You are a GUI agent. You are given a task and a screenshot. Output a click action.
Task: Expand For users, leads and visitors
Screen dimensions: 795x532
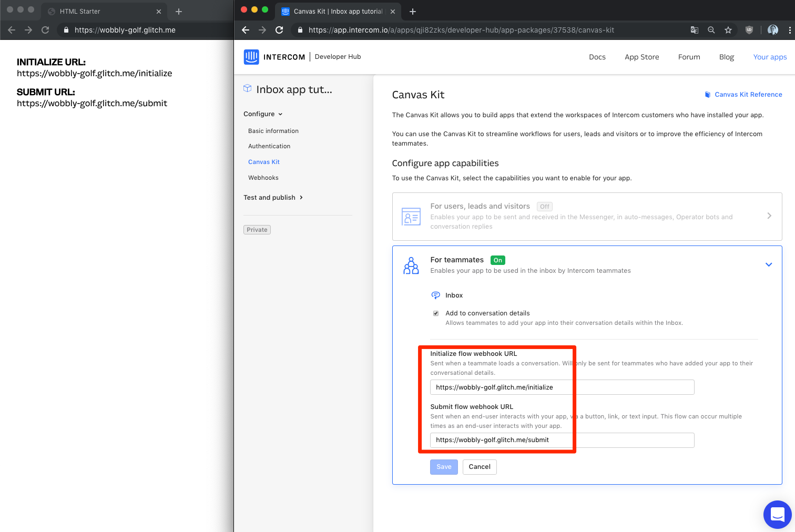(769, 216)
